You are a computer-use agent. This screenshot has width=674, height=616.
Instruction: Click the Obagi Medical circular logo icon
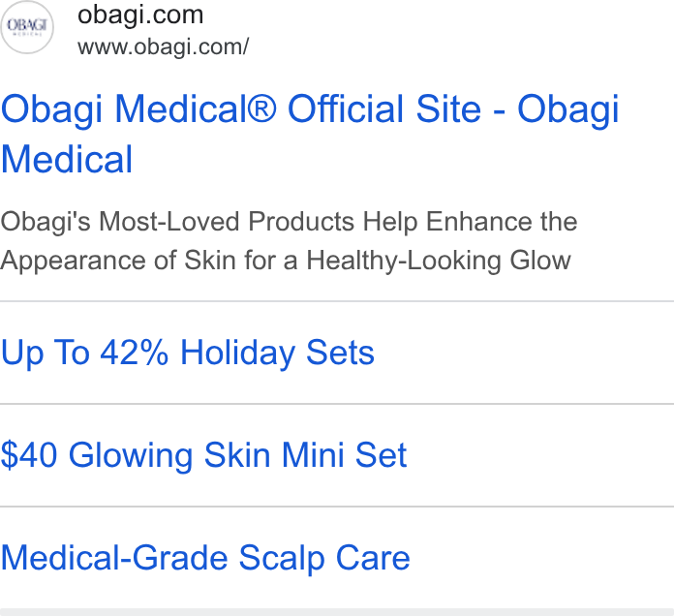(27, 27)
